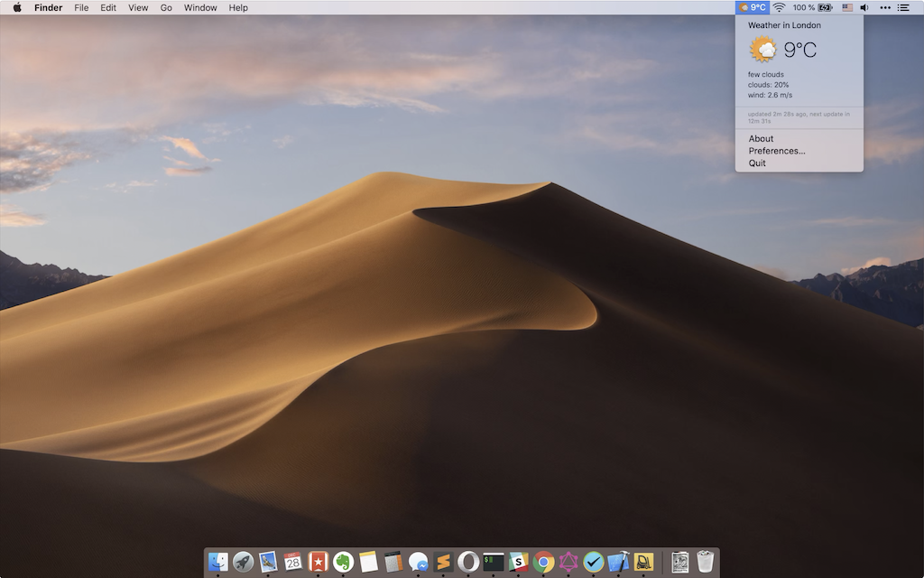Open the volume control in the menu bar
This screenshot has height=578, width=924.
(x=864, y=7)
